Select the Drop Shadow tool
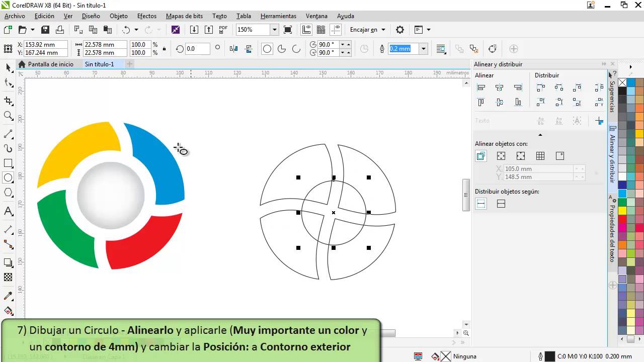Screen dimensions: 644x362 [8, 262]
